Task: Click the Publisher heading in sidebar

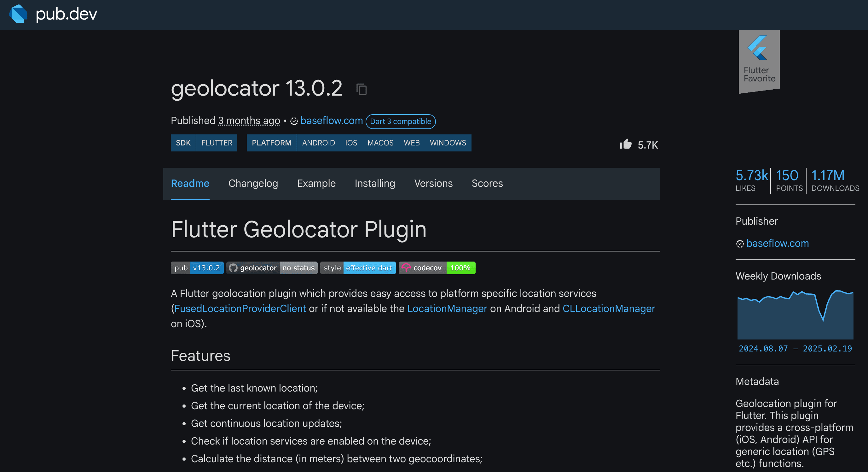Action: [x=756, y=221]
